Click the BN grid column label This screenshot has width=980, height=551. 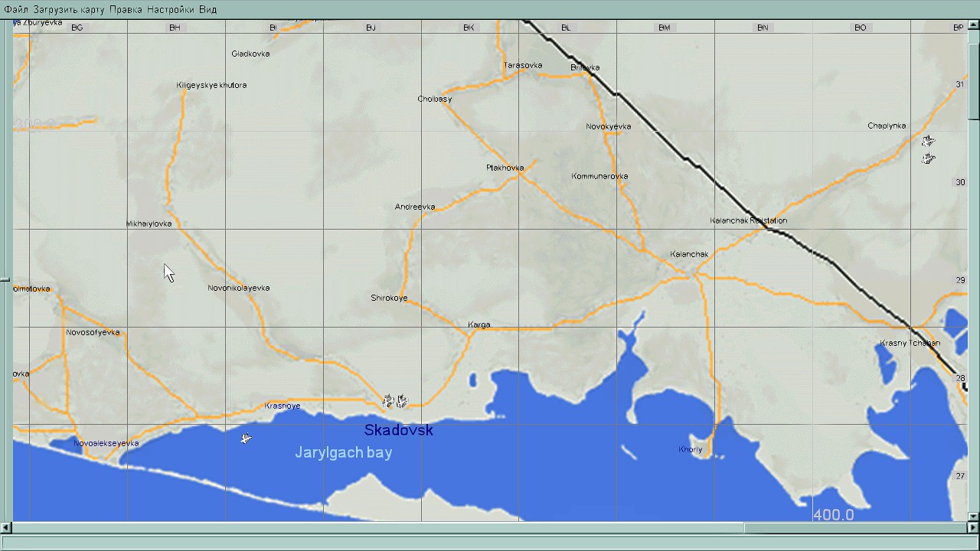[x=763, y=28]
